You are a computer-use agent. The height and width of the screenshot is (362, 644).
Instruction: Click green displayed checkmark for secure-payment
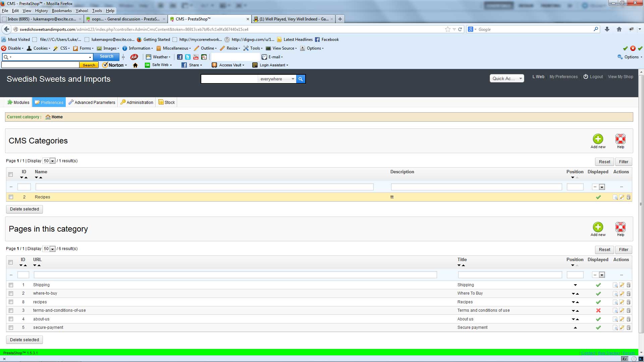pyautogui.click(x=598, y=328)
